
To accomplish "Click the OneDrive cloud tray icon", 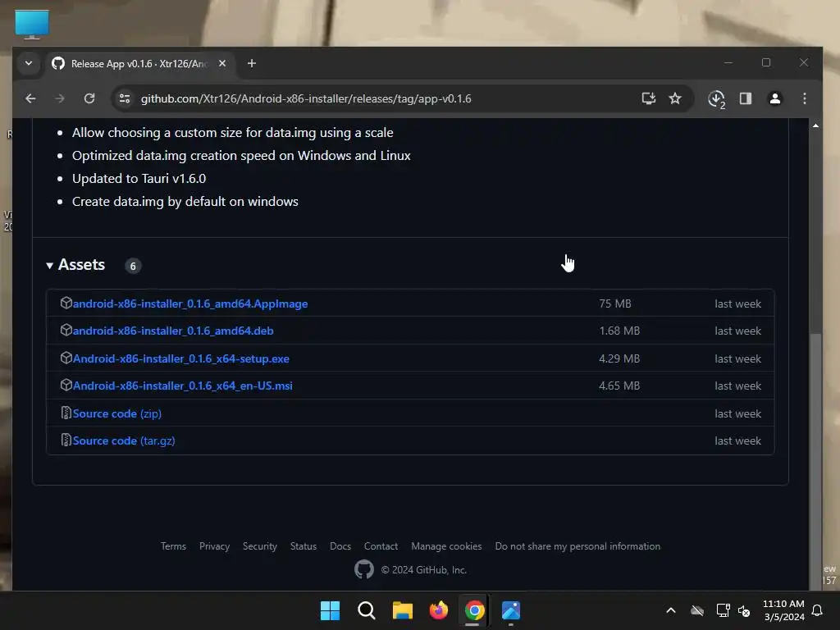I will [697, 610].
